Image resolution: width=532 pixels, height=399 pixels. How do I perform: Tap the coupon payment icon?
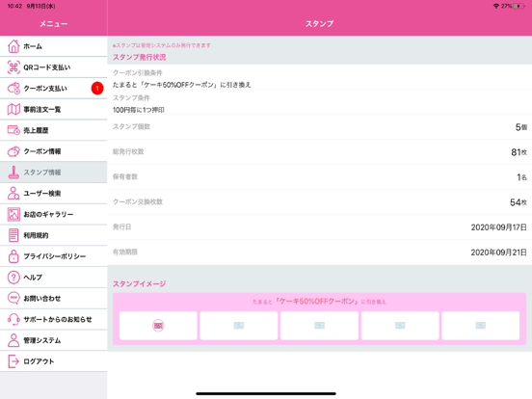tap(13, 89)
